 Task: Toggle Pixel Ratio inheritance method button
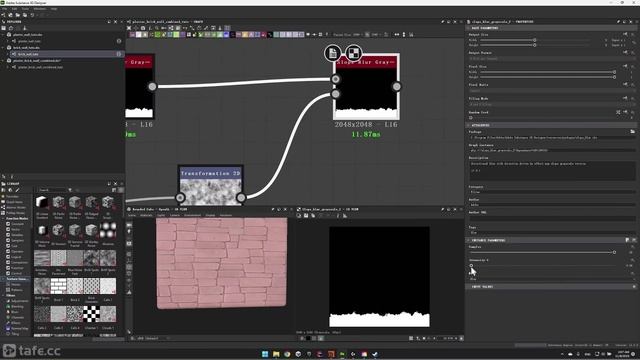pyautogui.click(x=625, y=84)
